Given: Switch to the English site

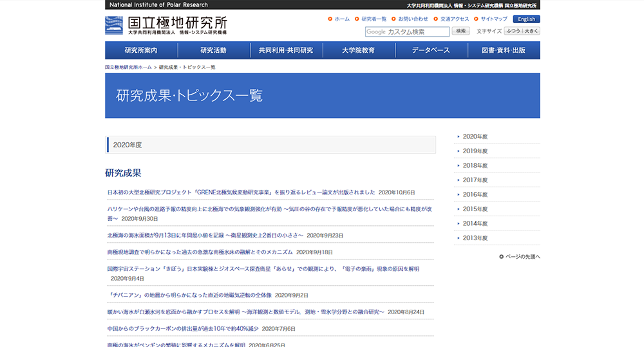Looking at the screenshot, I should click(x=526, y=19).
